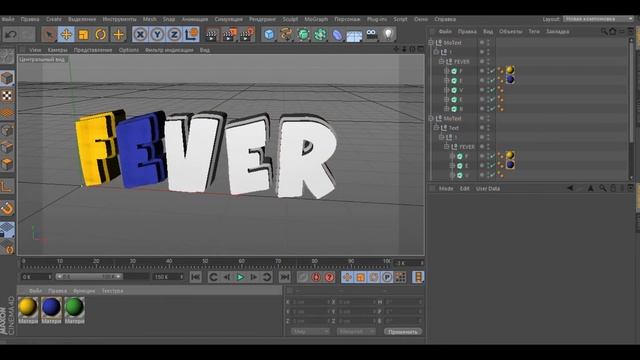Collapse the first MoText object in tree
640x360 pixels.
tap(431, 42)
